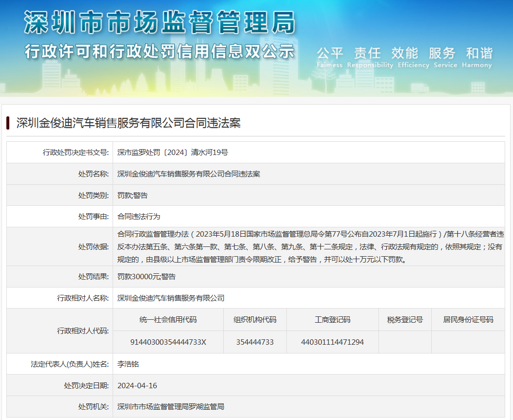This screenshot has width=513, height=420.
Task: Click the 公平 Fairness slogan
Action: click(x=330, y=57)
